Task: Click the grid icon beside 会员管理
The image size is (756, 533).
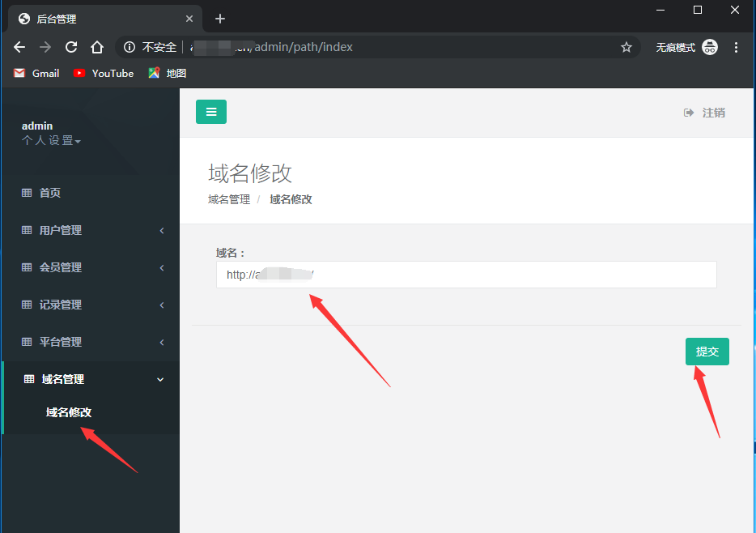Action: tap(27, 267)
